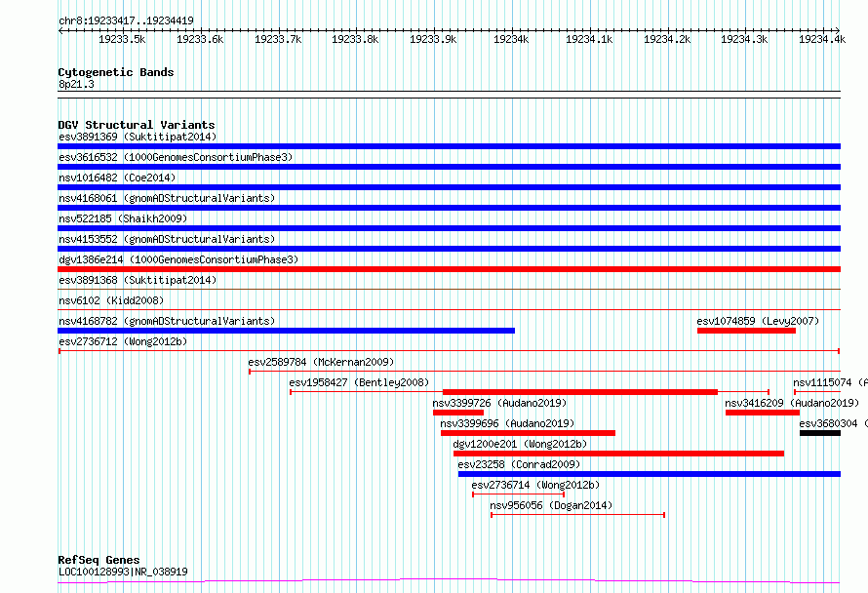Click red bar under nsv3416209

[763, 413]
